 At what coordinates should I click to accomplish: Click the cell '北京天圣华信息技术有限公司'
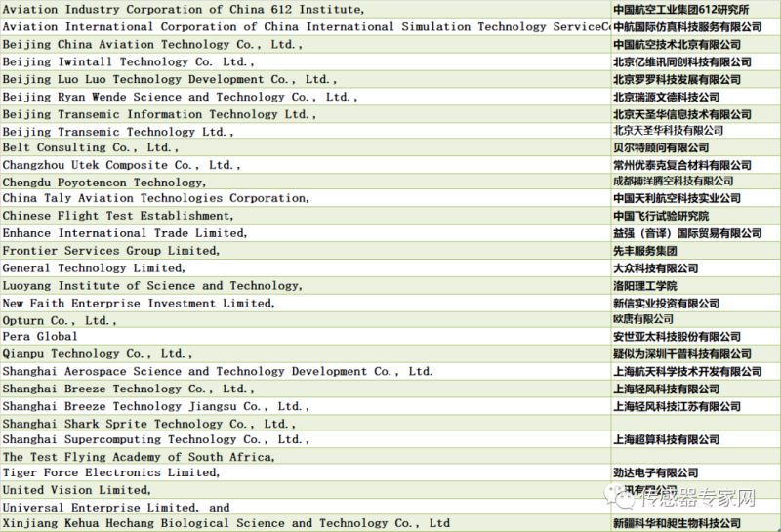(x=694, y=114)
